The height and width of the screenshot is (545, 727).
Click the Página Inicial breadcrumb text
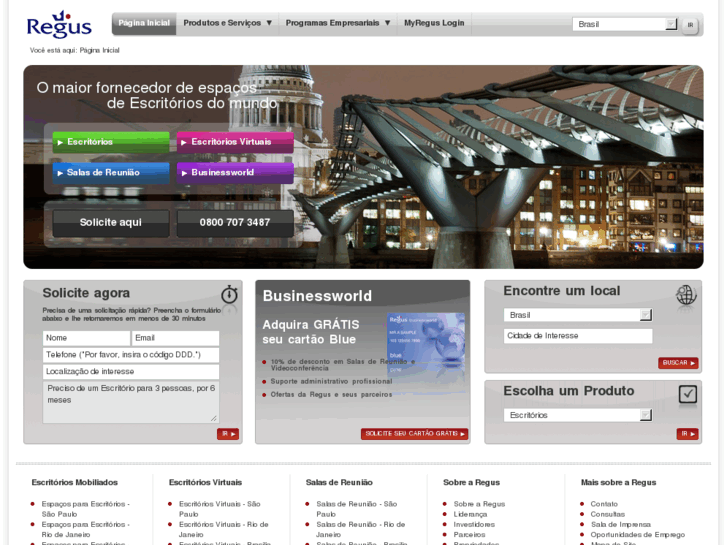click(x=100, y=50)
